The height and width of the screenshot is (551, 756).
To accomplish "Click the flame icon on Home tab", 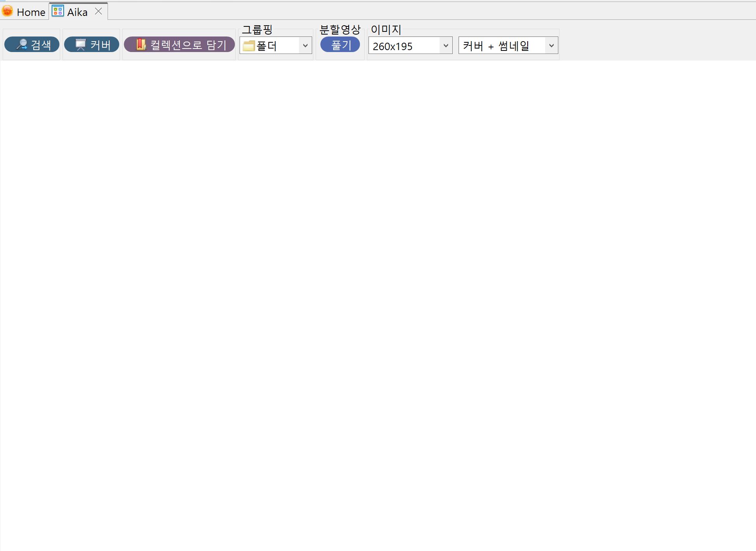I will pyautogui.click(x=7, y=11).
